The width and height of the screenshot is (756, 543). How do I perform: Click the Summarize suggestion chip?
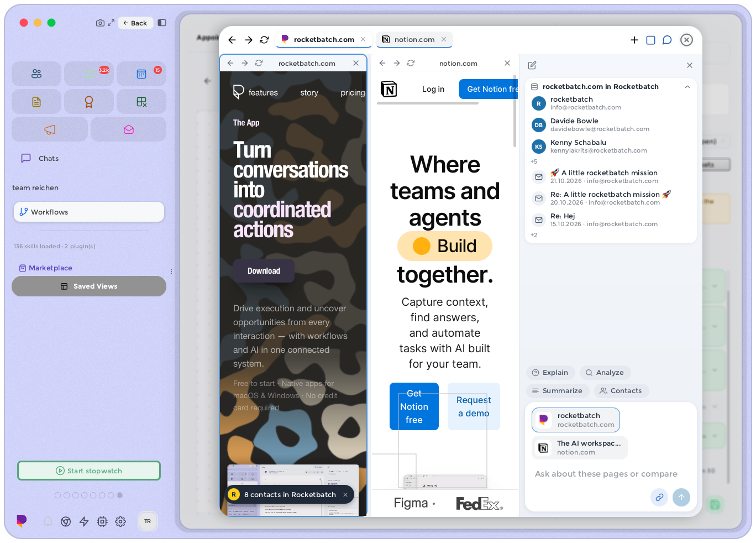click(557, 390)
